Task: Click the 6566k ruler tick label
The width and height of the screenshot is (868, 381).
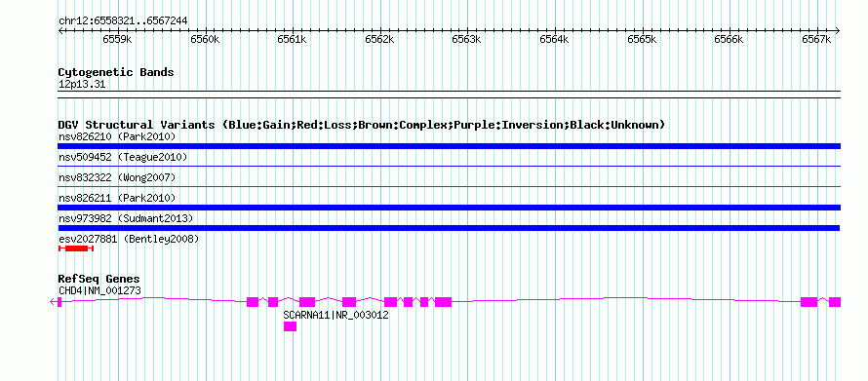Action: point(730,39)
